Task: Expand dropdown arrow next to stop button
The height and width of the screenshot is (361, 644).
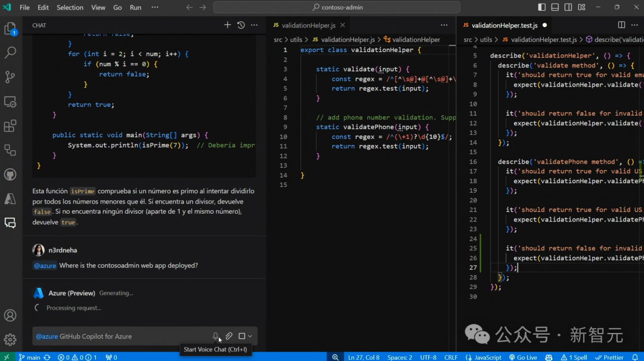Action: [250, 337]
